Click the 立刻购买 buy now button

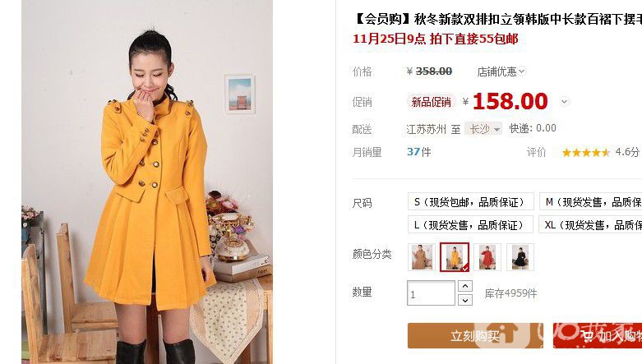(475, 335)
